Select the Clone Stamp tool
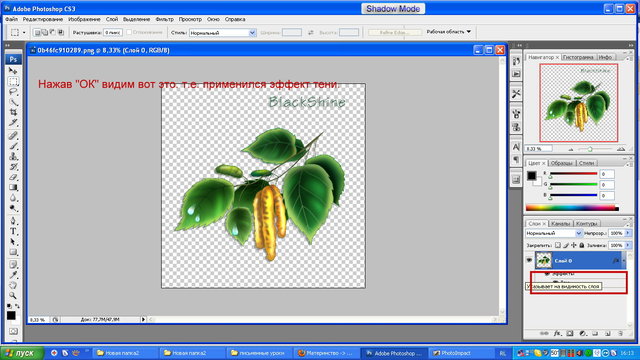Viewport: 640px width, 360px height. pos(13,156)
